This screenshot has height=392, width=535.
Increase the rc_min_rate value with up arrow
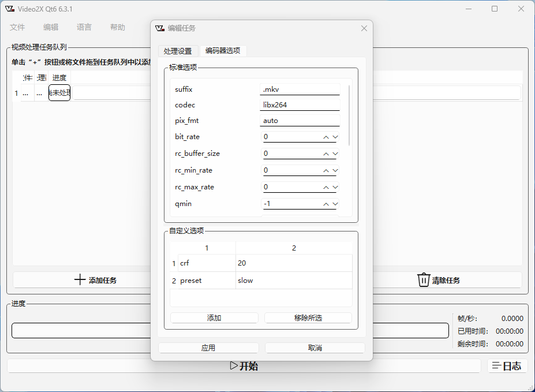326,170
